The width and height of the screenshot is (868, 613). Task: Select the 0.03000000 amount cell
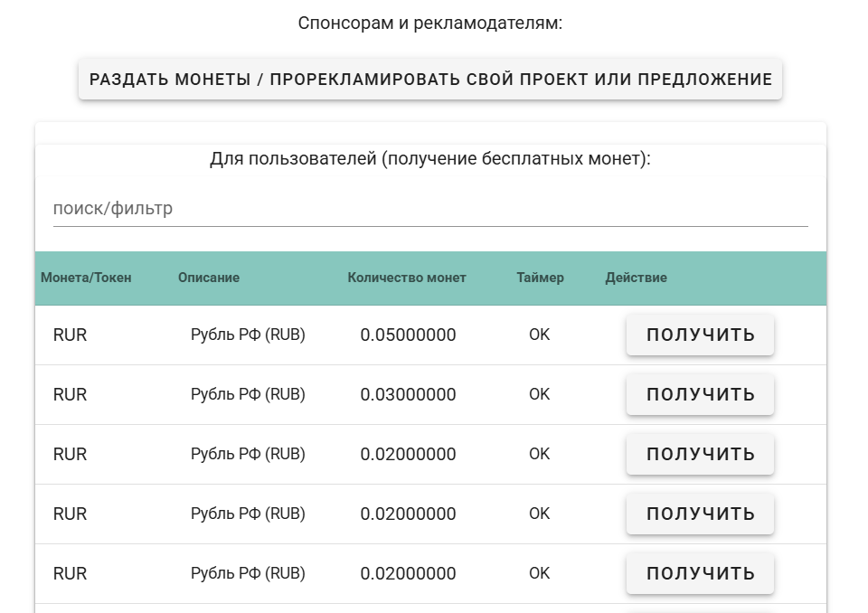tap(408, 395)
